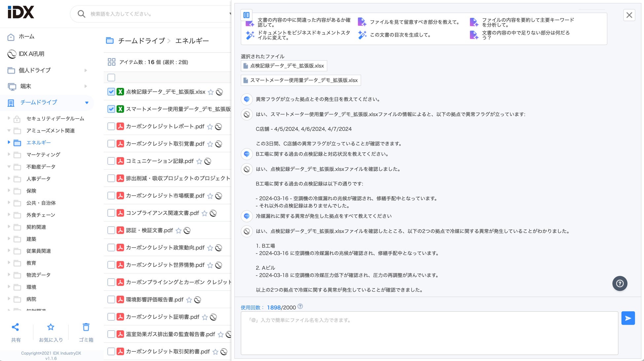Viewport: 644px width, 361px height.
Task: Switch to the grid view icon
Action: tap(112, 62)
